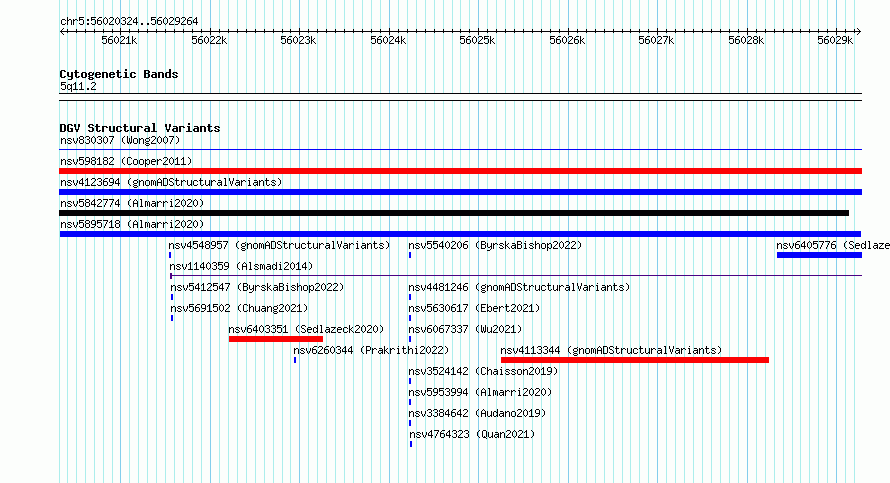Viewport: 890px width, 483px height.
Task: Click the 56022k ruler tick label
Action: [x=209, y=40]
